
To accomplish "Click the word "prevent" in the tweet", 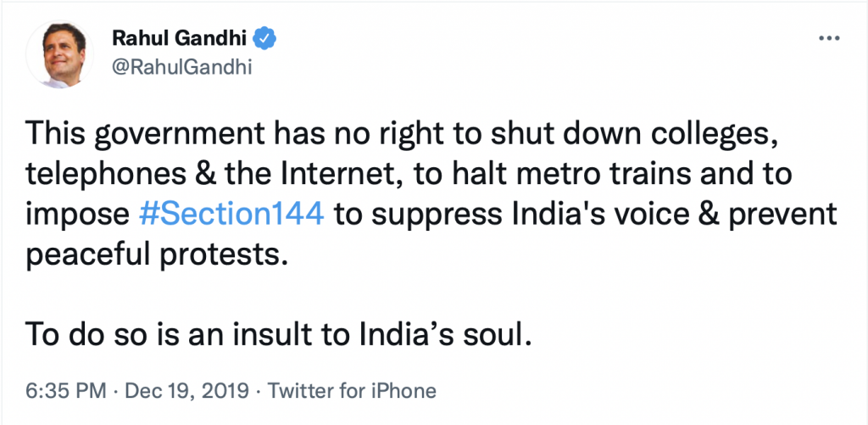I will click(x=780, y=213).
